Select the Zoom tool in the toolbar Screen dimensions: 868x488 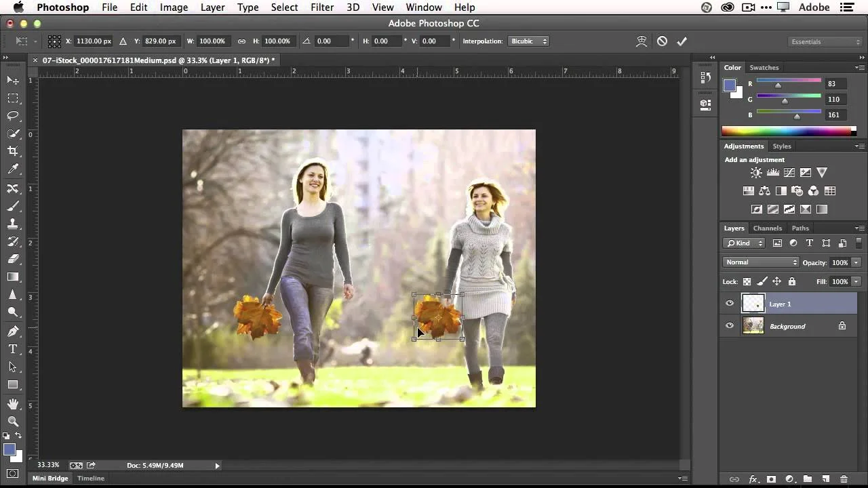[x=13, y=420]
